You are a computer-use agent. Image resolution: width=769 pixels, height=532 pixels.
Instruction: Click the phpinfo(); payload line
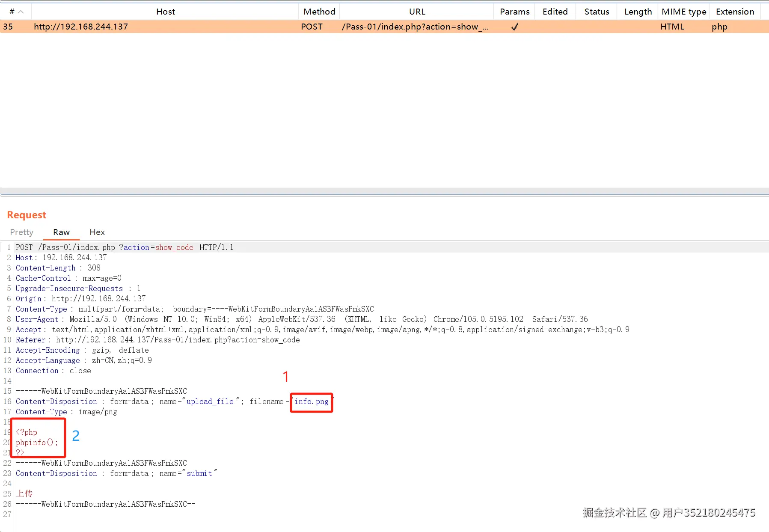pos(37,443)
